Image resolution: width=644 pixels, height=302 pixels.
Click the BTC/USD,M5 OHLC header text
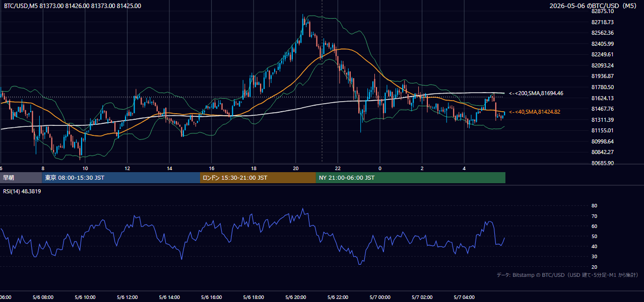73,6
